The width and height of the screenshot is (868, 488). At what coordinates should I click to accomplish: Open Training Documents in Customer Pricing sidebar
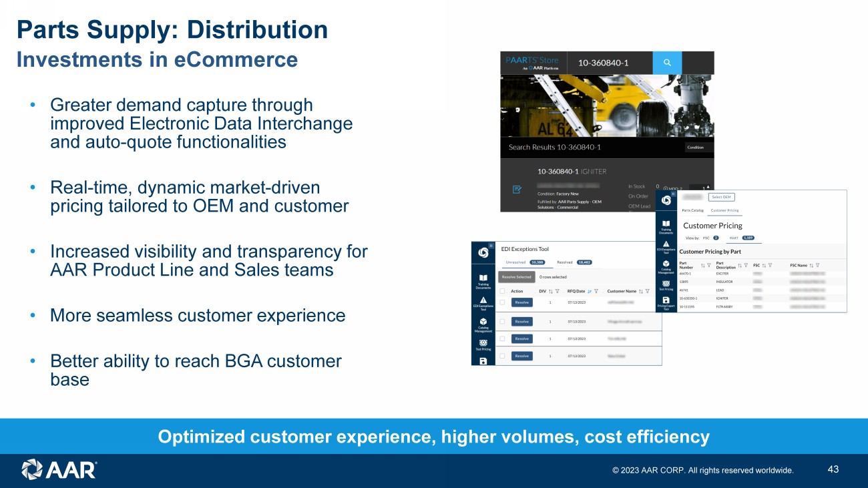(666, 227)
